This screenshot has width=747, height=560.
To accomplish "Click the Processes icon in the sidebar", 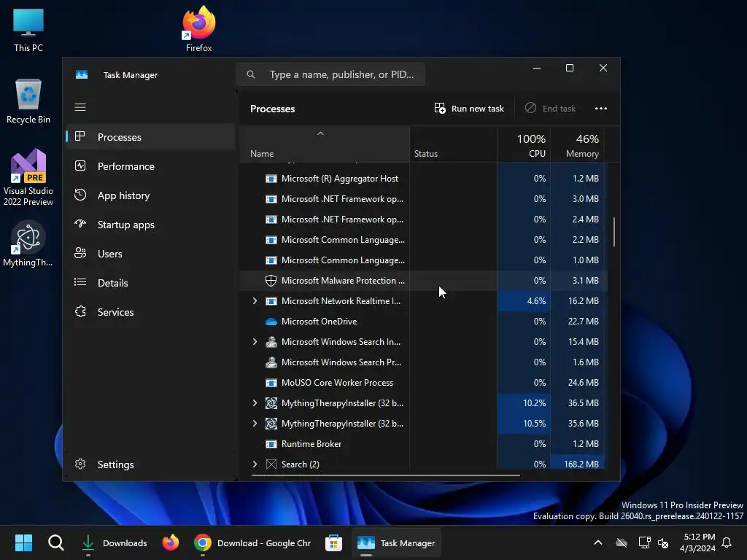I will [80, 136].
